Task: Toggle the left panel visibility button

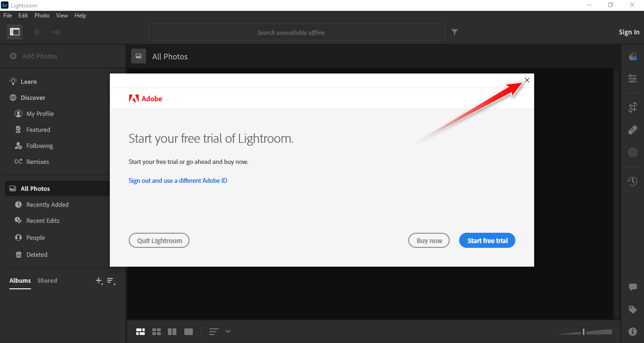Action: (x=15, y=32)
